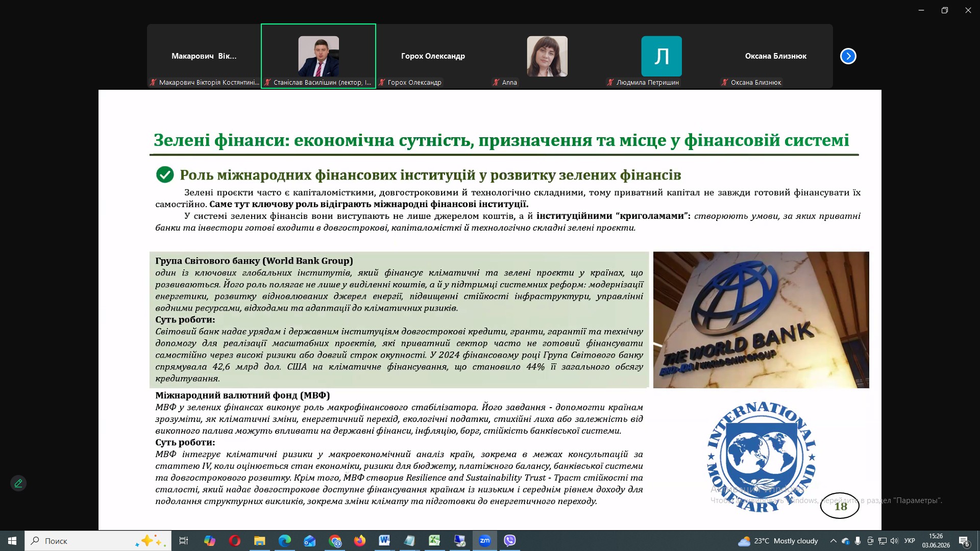980x551 pixels.
Task: Click the International Monetary Fund logo
Action: point(761,457)
